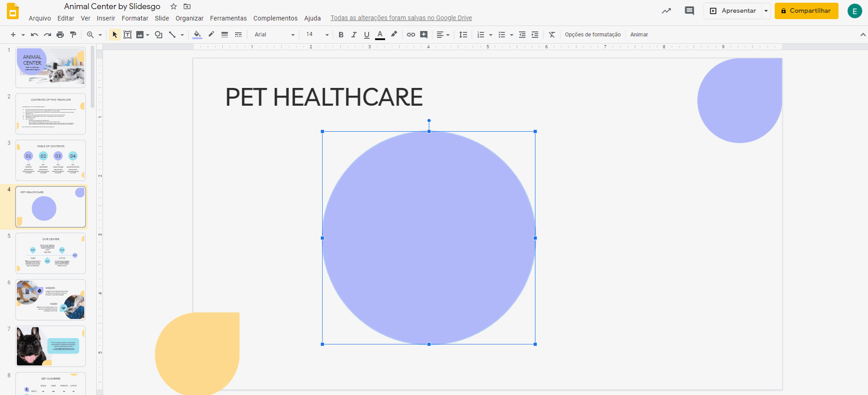868x395 pixels.
Task: Open the Ver menu
Action: coord(86,18)
